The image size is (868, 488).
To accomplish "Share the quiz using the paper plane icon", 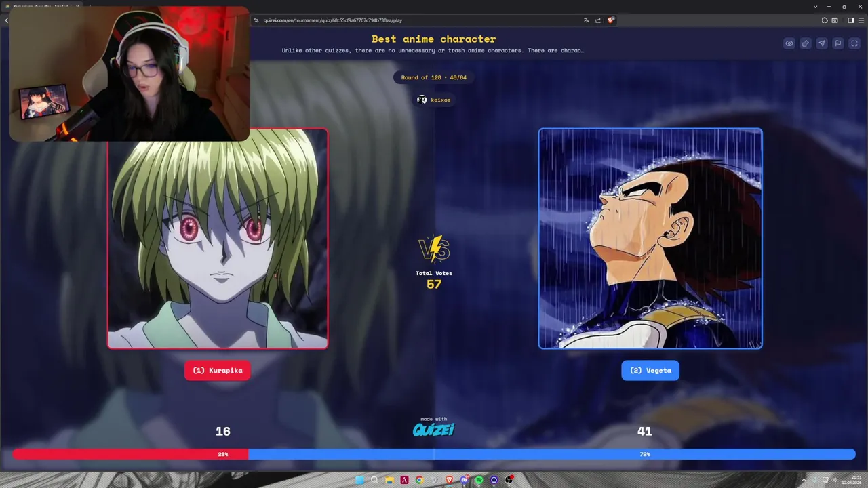I will [822, 43].
